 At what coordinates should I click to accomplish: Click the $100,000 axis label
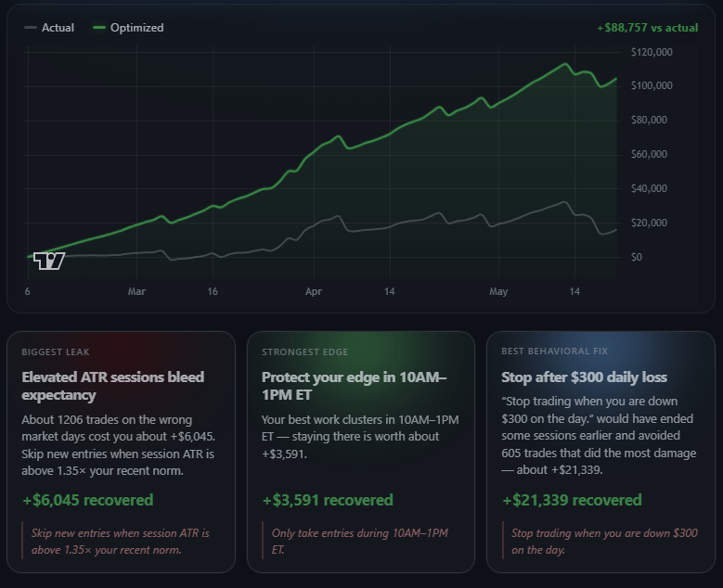pos(652,85)
